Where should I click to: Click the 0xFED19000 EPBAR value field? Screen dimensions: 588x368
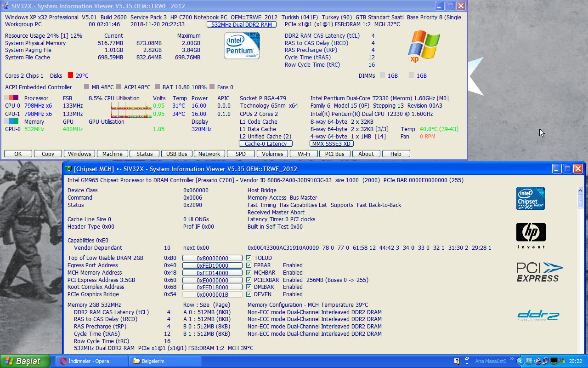212,266
